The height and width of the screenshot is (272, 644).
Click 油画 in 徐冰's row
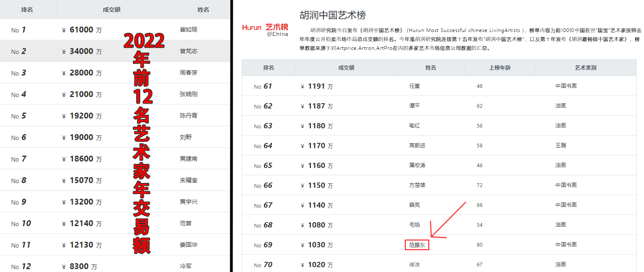[x=561, y=264]
